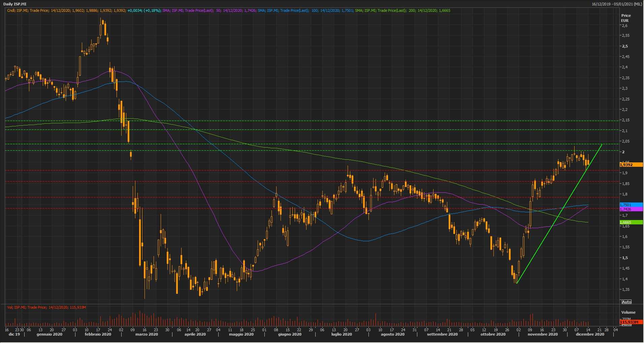Click the Price EUR axis header
Screen dimensions: 644x343
point(626,18)
